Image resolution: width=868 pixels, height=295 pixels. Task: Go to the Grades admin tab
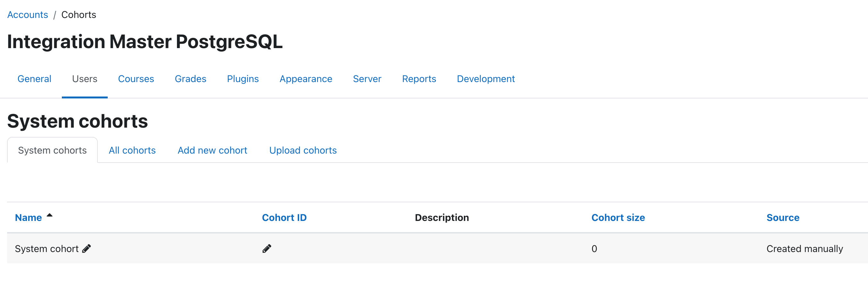tap(190, 79)
